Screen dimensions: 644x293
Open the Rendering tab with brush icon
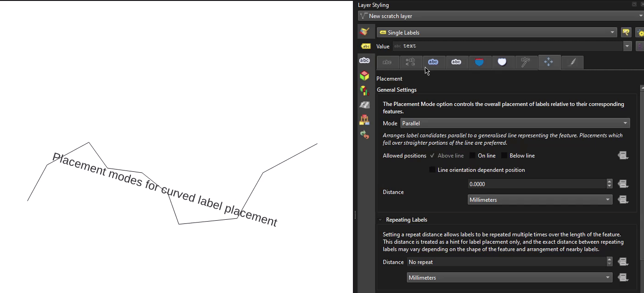pyautogui.click(x=572, y=62)
